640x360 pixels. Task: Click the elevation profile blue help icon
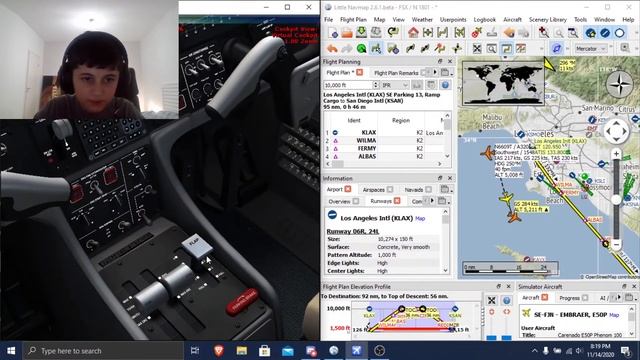[x=507, y=301]
